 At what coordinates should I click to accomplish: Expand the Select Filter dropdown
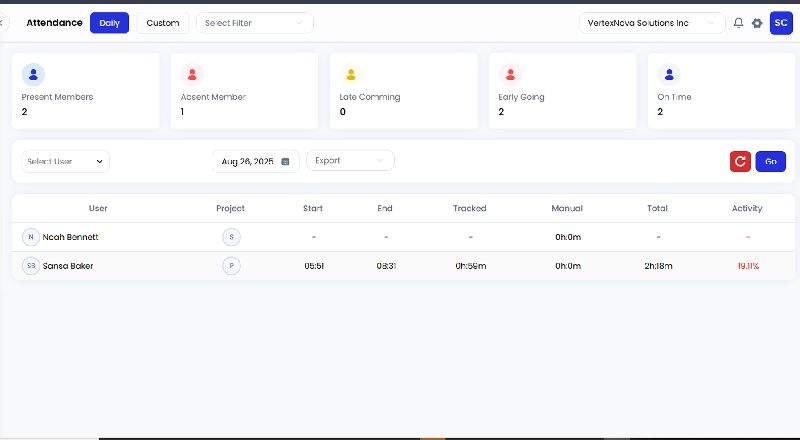click(x=254, y=23)
